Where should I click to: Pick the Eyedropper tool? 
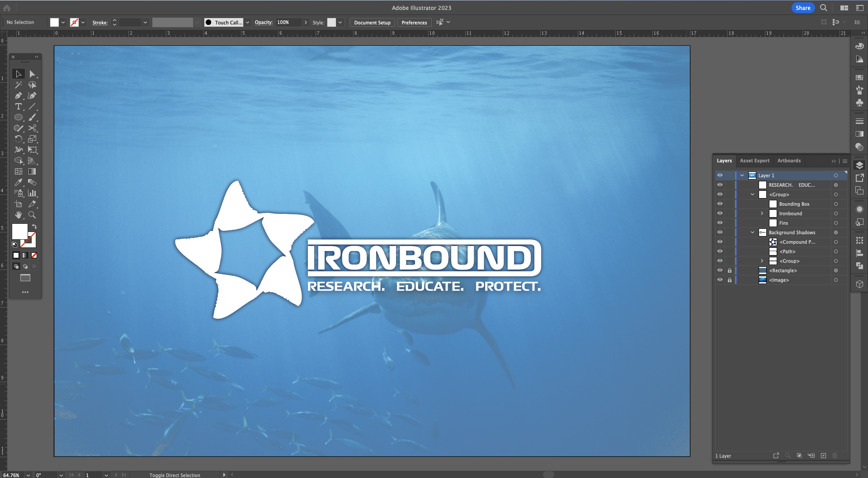coord(19,182)
